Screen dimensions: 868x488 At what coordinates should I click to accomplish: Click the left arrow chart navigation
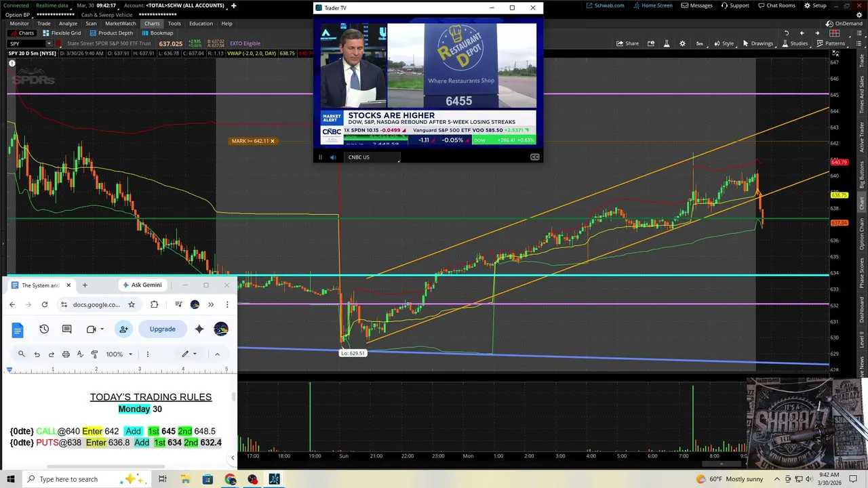[x=802, y=33]
